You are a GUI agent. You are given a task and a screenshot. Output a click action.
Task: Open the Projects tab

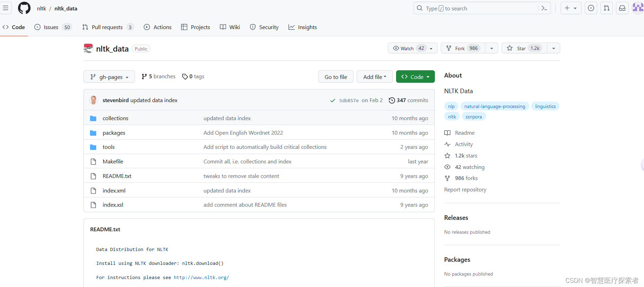point(196,27)
